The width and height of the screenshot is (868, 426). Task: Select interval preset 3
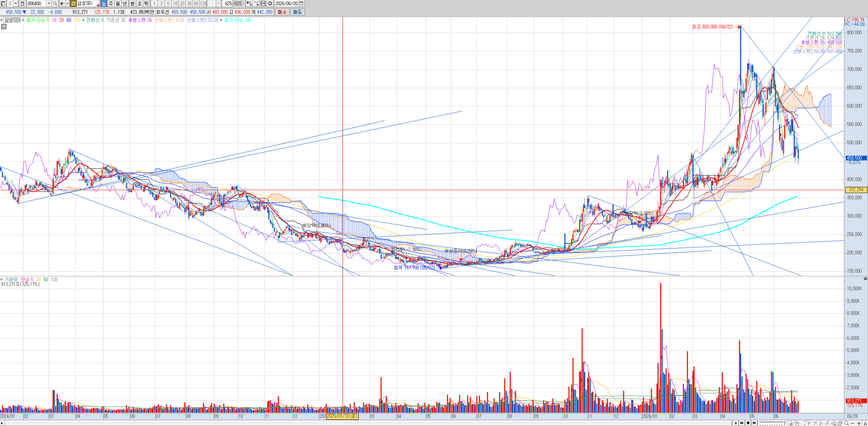tap(161, 3)
